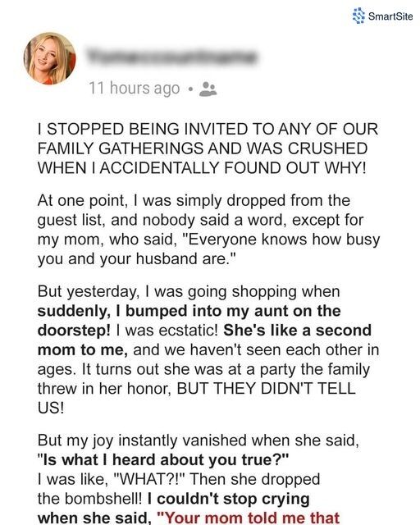Viewport: 420px width, 525px height.
Task: Click bold text "I couldn't stop crying"
Action: (x=228, y=499)
